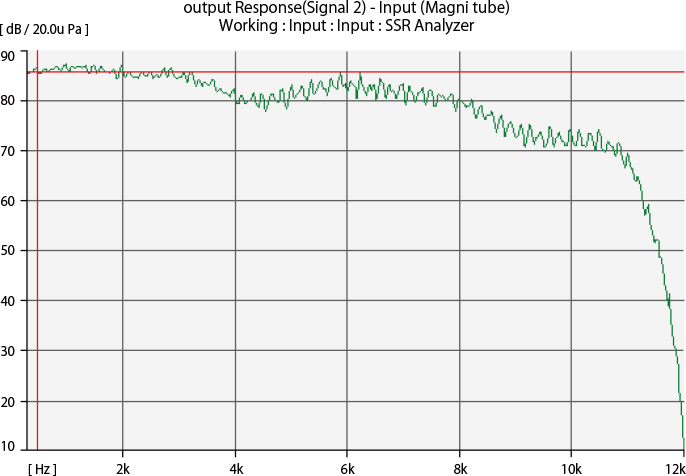
Task: Click the 'output Response(Signal 2) - Input (Magni tube)' title
Action: (346, 9)
